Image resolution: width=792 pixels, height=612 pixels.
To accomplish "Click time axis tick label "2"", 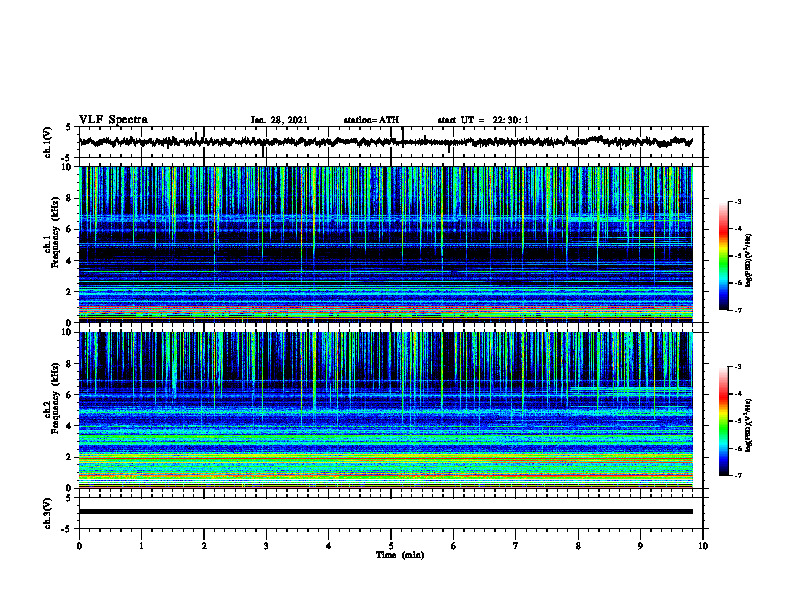I will tap(204, 546).
